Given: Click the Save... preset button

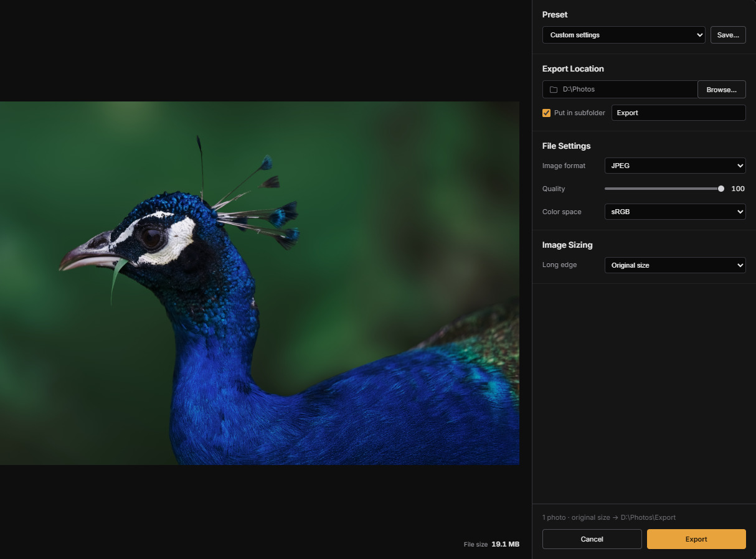Looking at the screenshot, I should [728, 35].
